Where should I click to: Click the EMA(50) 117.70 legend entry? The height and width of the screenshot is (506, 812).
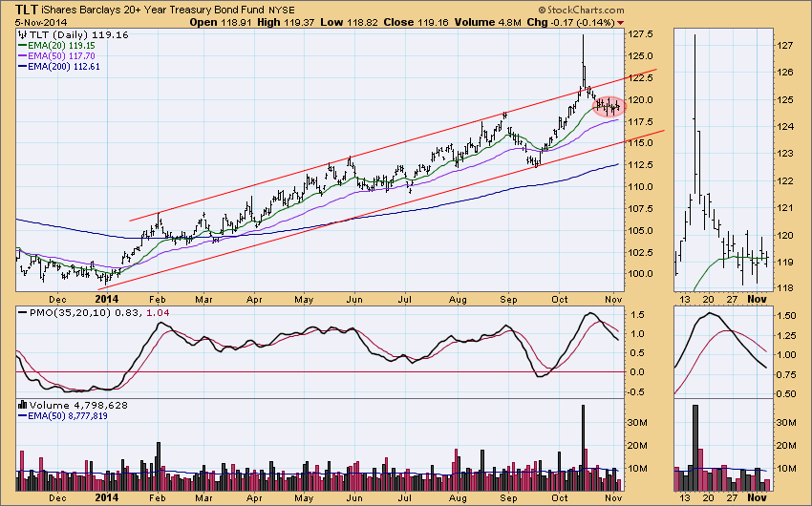[61, 56]
